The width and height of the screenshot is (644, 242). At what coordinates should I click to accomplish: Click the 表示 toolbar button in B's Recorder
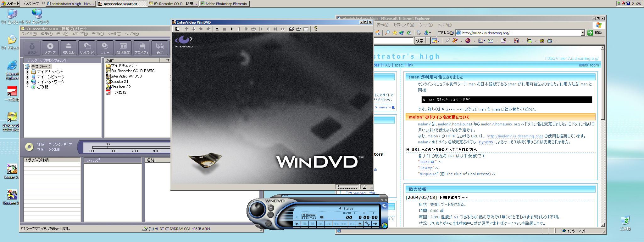pyautogui.click(x=160, y=48)
